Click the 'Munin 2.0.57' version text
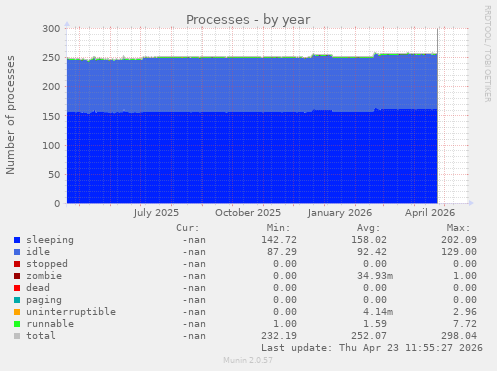497x371 pixels. tap(248, 360)
